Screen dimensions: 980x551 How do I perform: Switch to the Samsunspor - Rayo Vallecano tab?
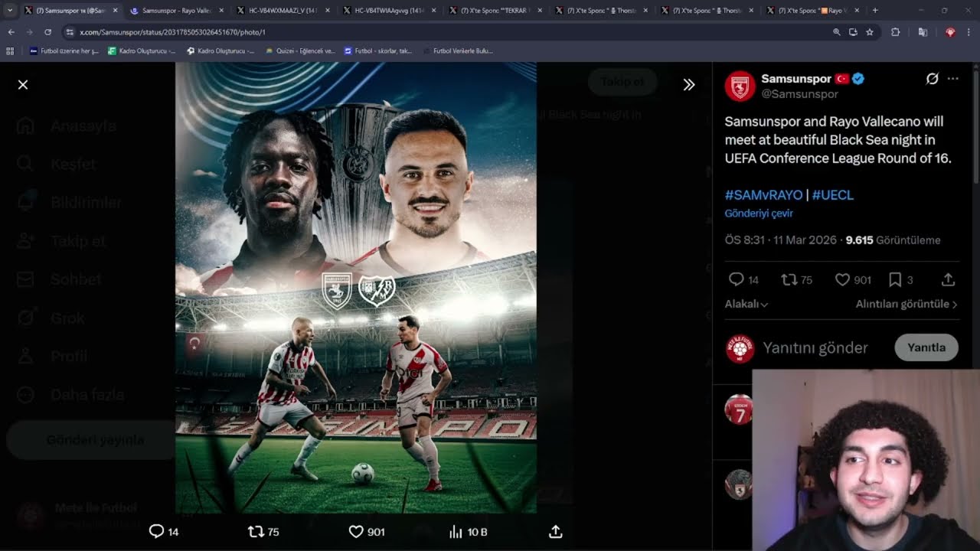pyautogui.click(x=176, y=11)
